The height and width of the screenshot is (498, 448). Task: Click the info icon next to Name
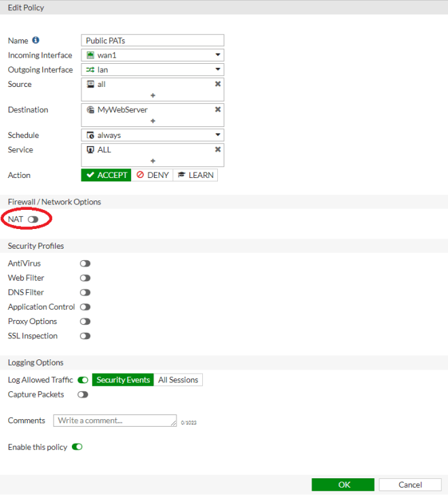pyautogui.click(x=36, y=41)
